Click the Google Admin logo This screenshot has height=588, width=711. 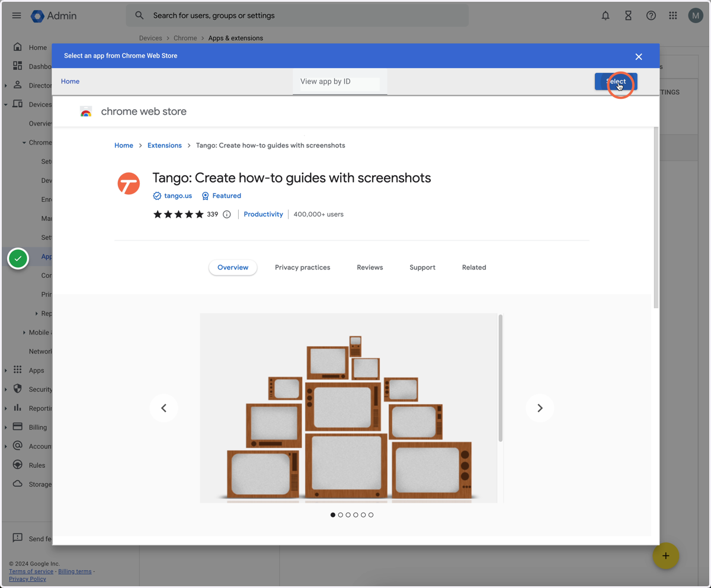coord(54,15)
